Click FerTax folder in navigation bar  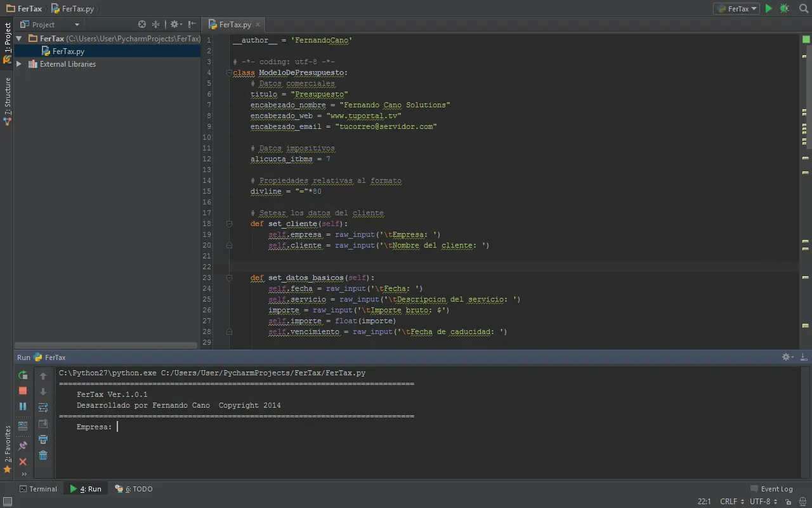(x=24, y=8)
